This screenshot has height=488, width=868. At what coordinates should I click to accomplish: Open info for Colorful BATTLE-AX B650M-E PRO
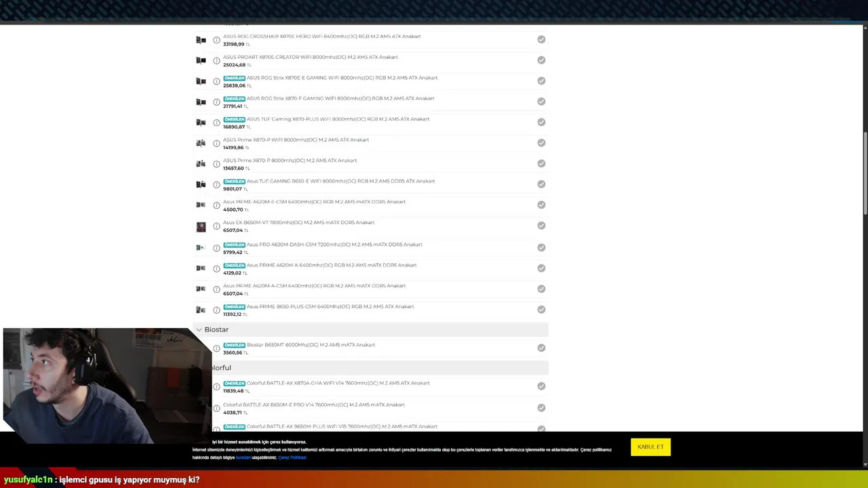pyautogui.click(x=216, y=409)
